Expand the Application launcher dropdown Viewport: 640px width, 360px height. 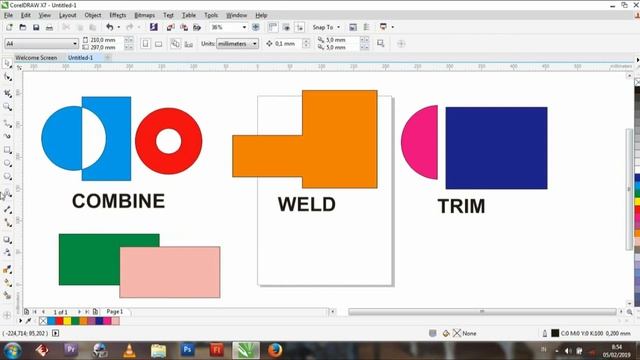[393, 27]
